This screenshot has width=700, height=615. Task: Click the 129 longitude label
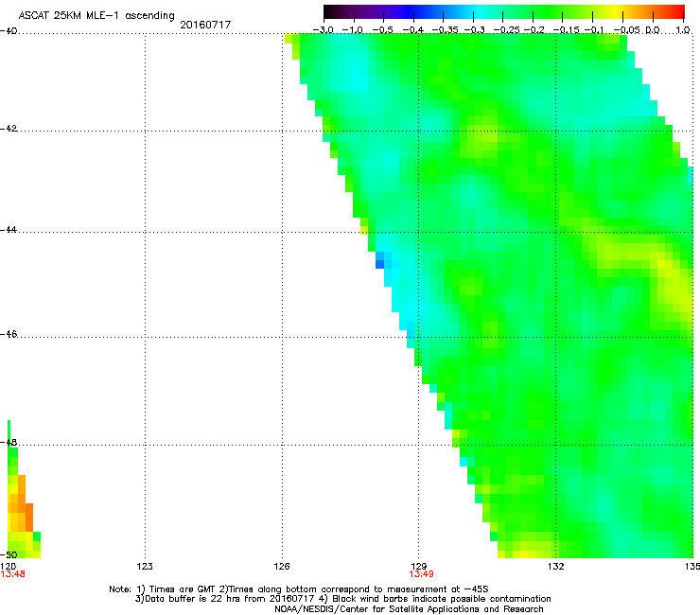click(418, 566)
